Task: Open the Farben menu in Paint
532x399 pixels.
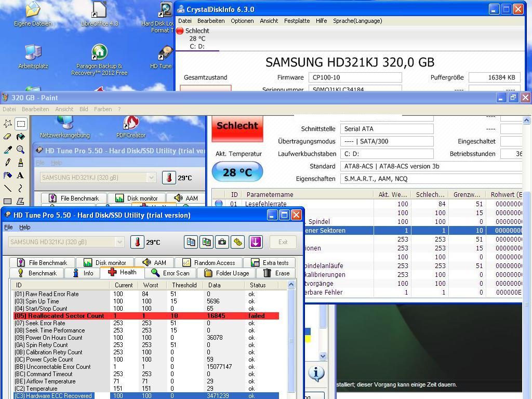Action: pyautogui.click(x=103, y=109)
